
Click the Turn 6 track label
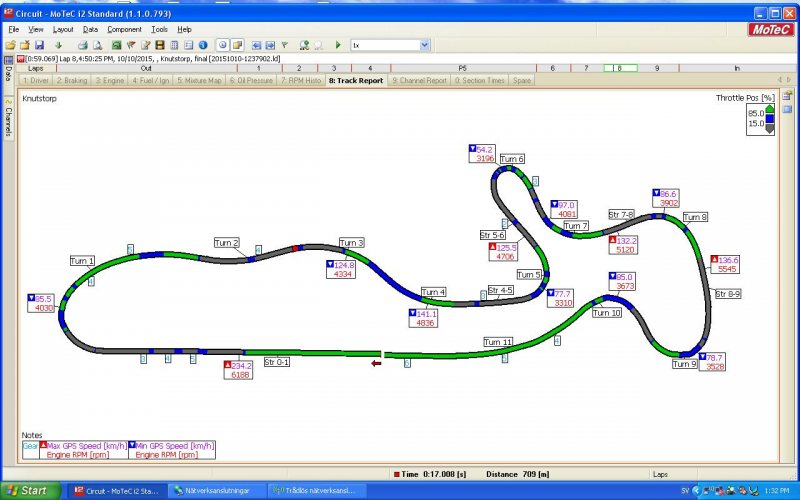tap(511, 159)
